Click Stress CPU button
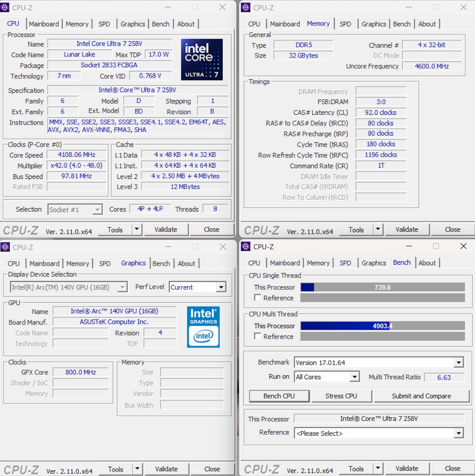This screenshot has height=476, width=475. click(x=341, y=396)
